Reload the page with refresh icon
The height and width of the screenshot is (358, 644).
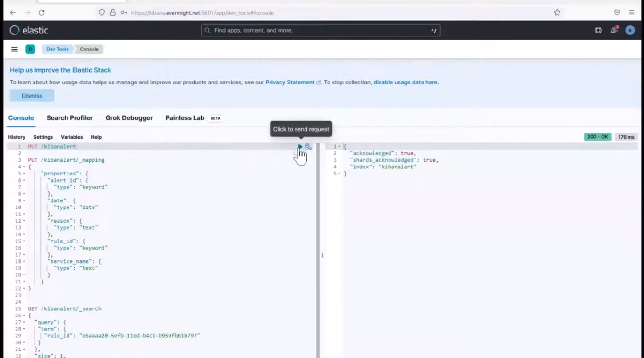click(42, 13)
